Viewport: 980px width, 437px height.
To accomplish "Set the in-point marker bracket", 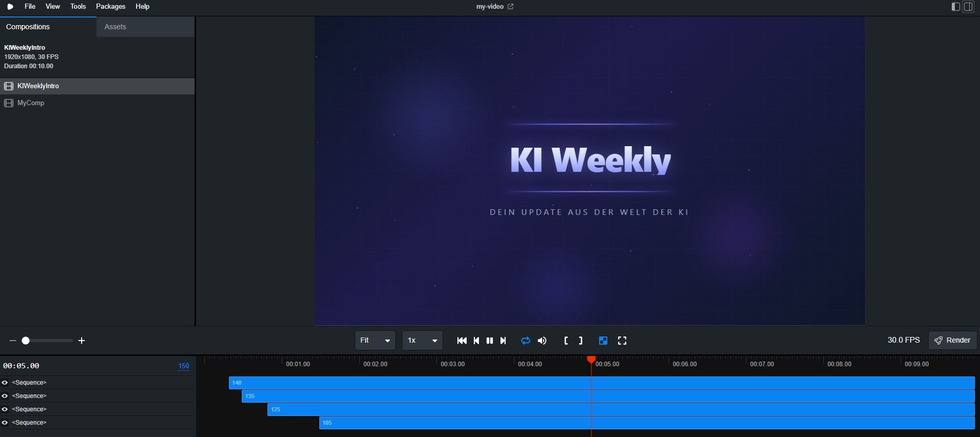I will click(566, 341).
